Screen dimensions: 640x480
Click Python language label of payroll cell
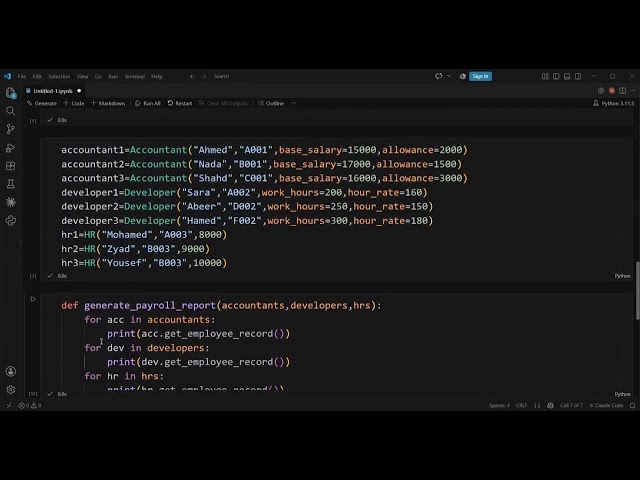tap(622, 394)
